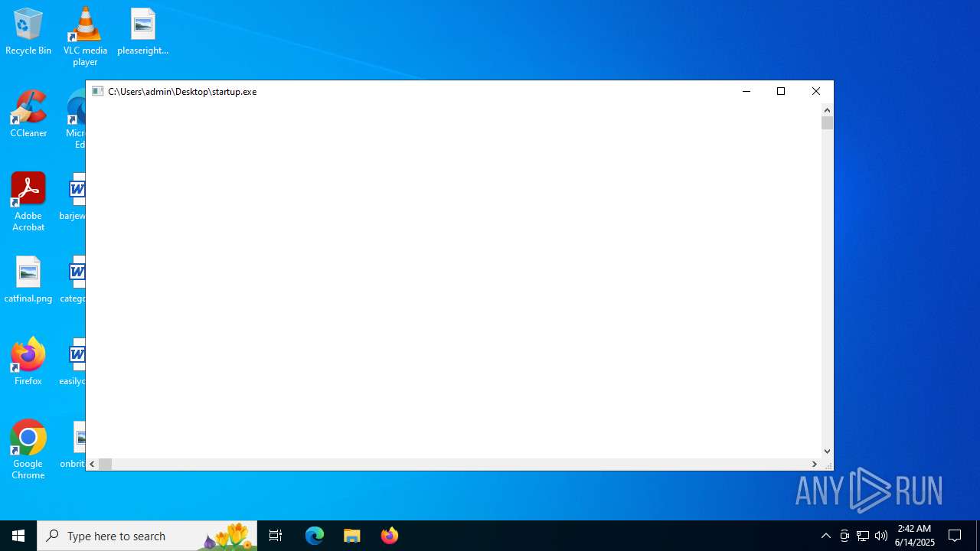Image resolution: width=980 pixels, height=551 pixels.
Task: Click the horizontal scrollbar thumb
Action: tap(106, 464)
